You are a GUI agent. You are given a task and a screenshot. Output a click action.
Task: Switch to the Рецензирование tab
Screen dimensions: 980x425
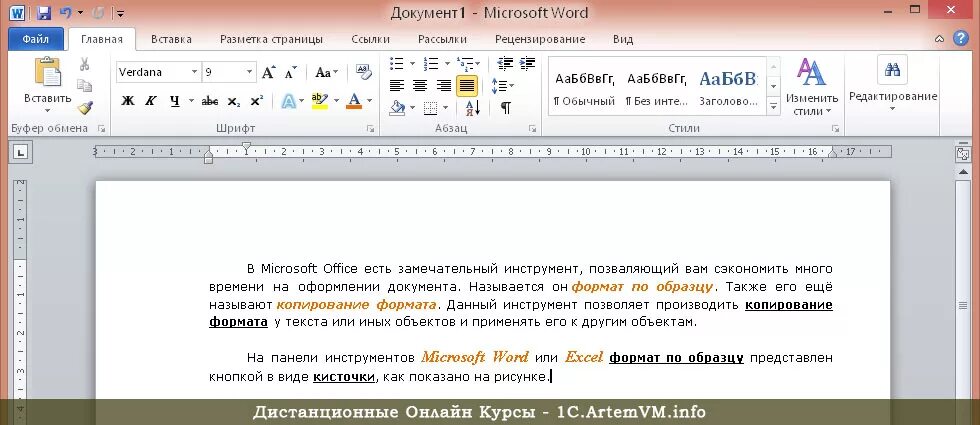pos(540,39)
